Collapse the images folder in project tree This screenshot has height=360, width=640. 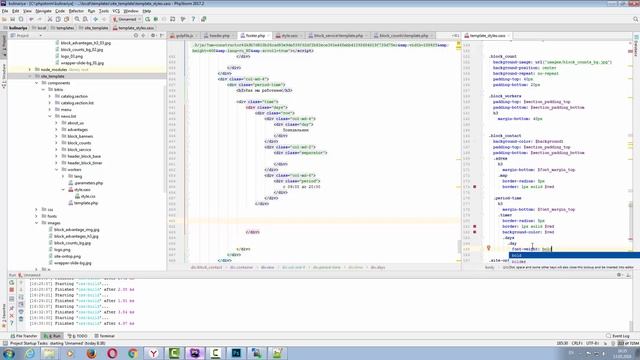36,223
